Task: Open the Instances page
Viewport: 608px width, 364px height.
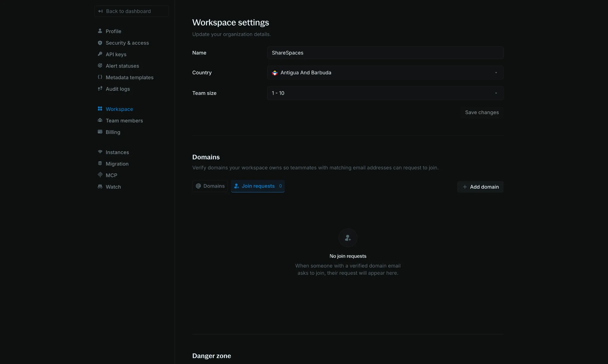Action: point(117,152)
